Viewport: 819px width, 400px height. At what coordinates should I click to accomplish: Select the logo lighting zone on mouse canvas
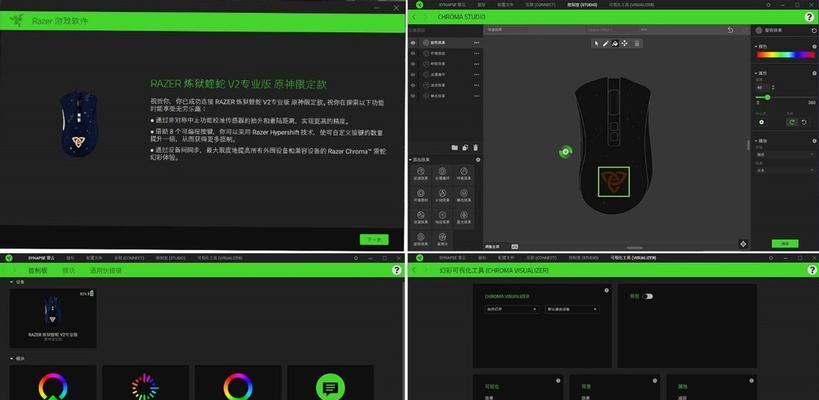coord(614,182)
